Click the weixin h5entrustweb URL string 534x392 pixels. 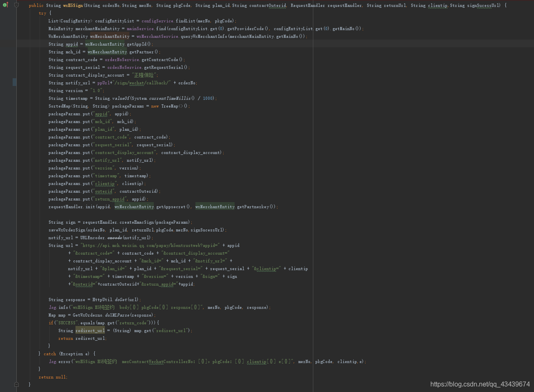click(150, 245)
